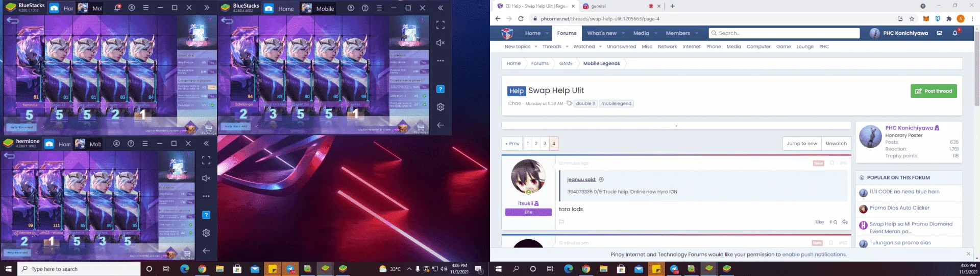Click the Post thread button
Image resolution: width=980 pixels, height=276 pixels.
click(x=934, y=91)
